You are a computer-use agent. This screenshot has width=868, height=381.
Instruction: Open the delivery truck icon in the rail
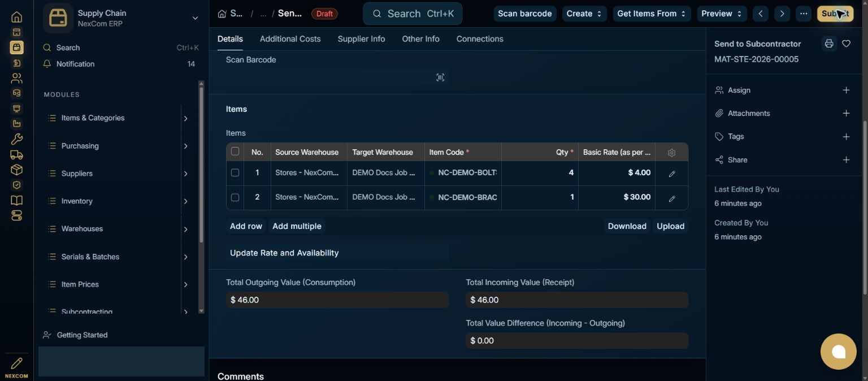pyautogui.click(x=16, y=154)
